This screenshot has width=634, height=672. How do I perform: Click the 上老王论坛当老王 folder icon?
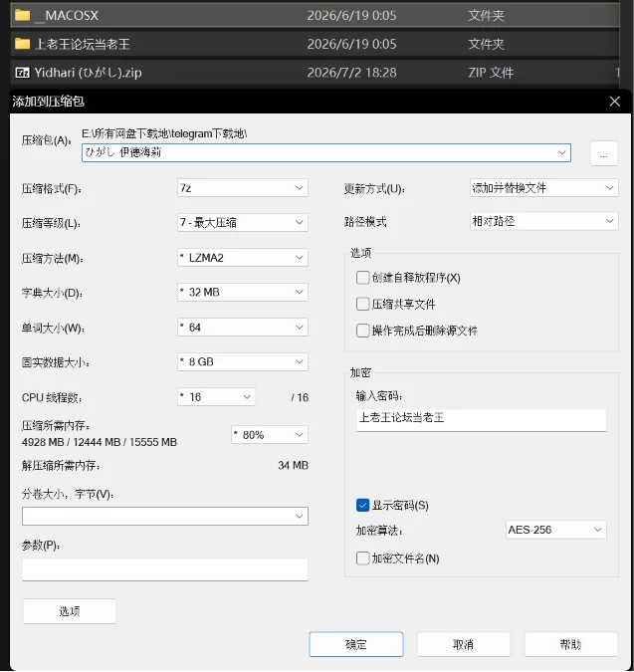click(x=22, y=44)
